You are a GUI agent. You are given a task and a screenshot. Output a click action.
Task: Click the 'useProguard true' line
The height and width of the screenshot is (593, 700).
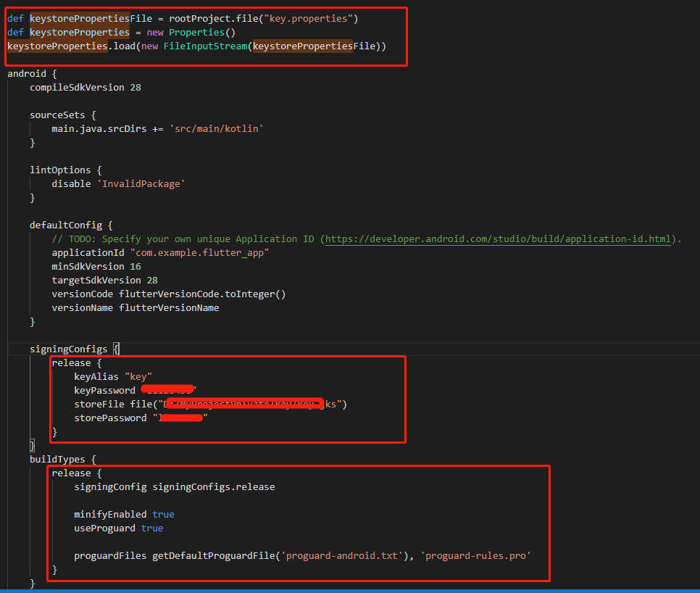coord(119,528)
